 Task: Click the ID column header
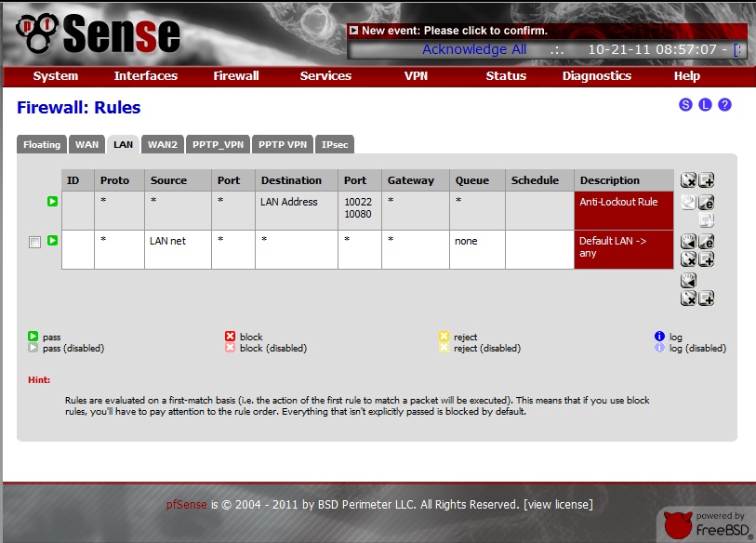click(77, 180)
